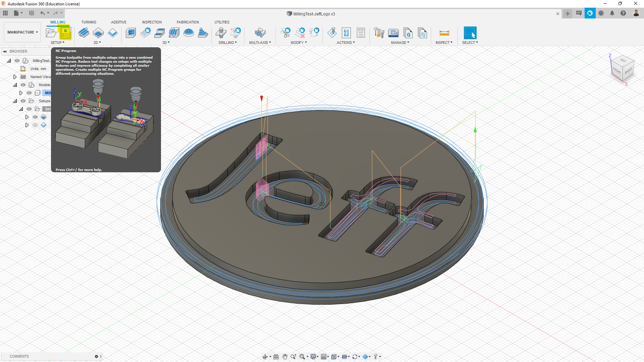The width and height of the screenshot is (644, 362).
Task: Select the 2D Adaptive Clearing tool
Action: [x=84, y=33]
